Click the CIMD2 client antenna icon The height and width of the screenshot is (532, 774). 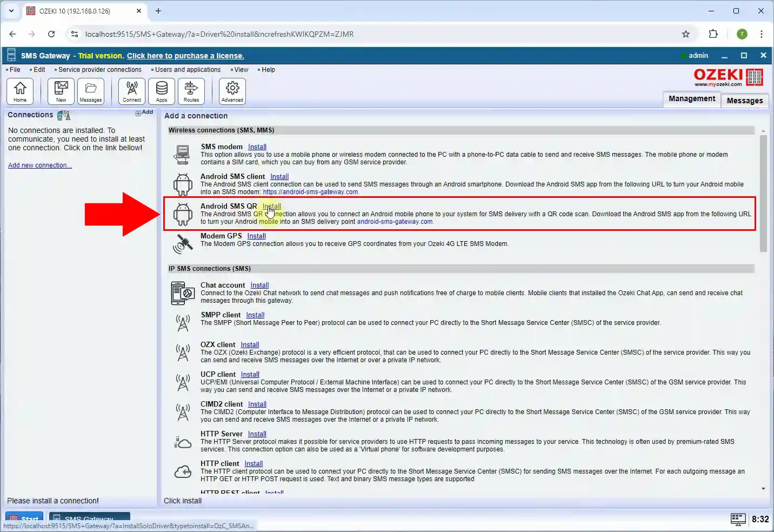tap(183, 412)
